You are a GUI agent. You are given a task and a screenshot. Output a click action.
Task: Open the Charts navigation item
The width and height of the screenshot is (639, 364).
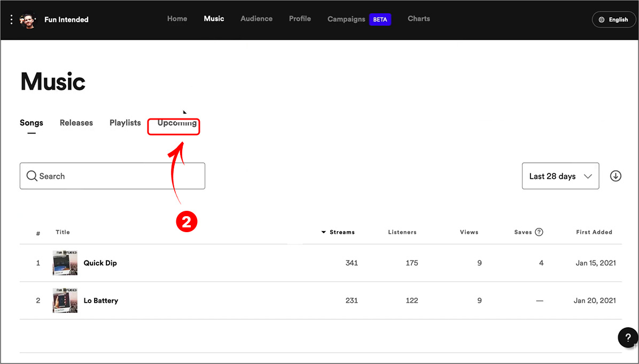coord(418,19)
